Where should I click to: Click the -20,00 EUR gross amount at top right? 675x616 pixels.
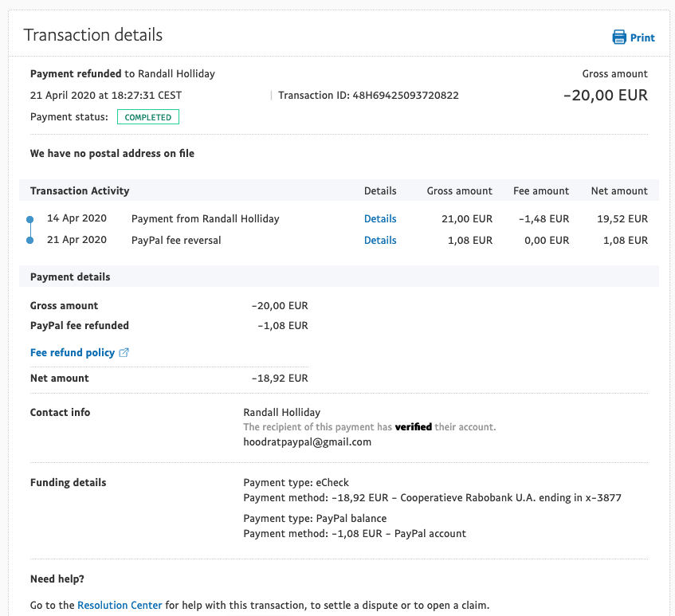(605, 95)
